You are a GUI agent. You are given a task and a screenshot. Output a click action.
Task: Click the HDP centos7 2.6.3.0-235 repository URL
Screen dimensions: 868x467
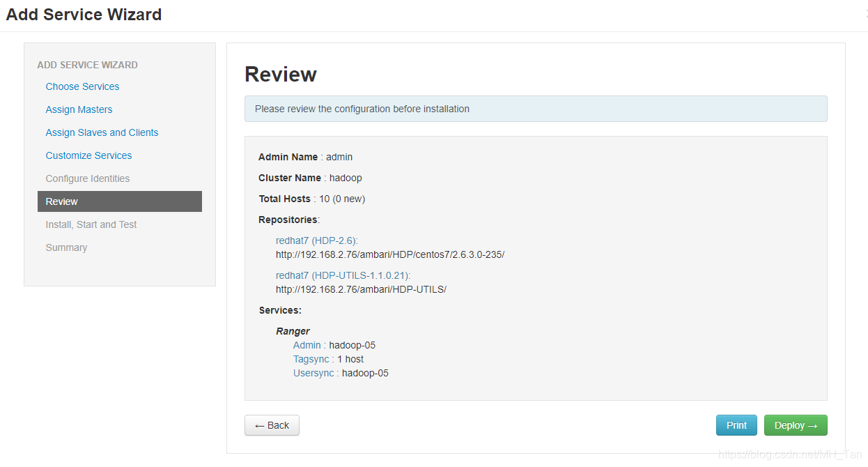click(390, 254)
